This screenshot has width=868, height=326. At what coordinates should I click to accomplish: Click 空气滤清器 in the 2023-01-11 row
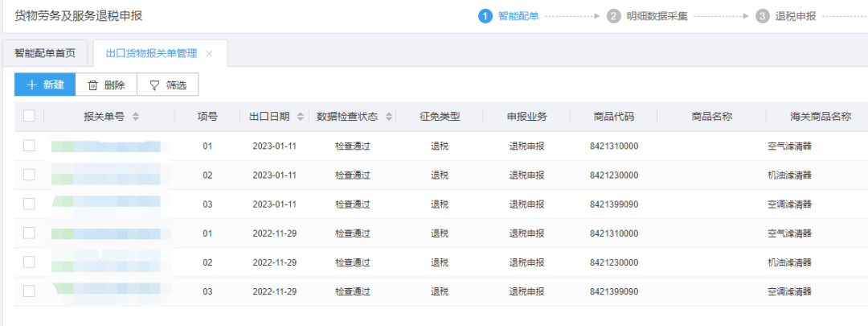coord(790,146)
